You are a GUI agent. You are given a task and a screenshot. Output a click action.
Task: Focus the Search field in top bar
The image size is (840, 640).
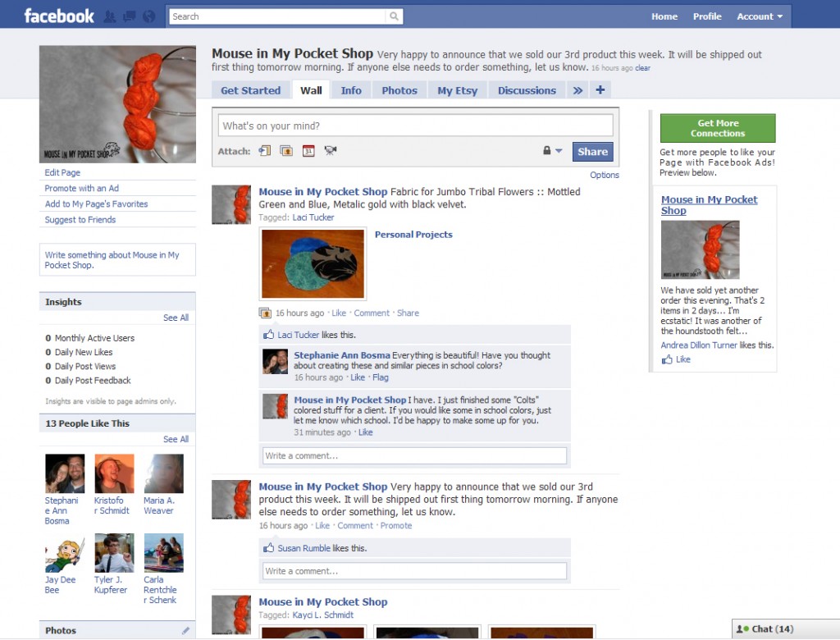(x=277, y=16)
